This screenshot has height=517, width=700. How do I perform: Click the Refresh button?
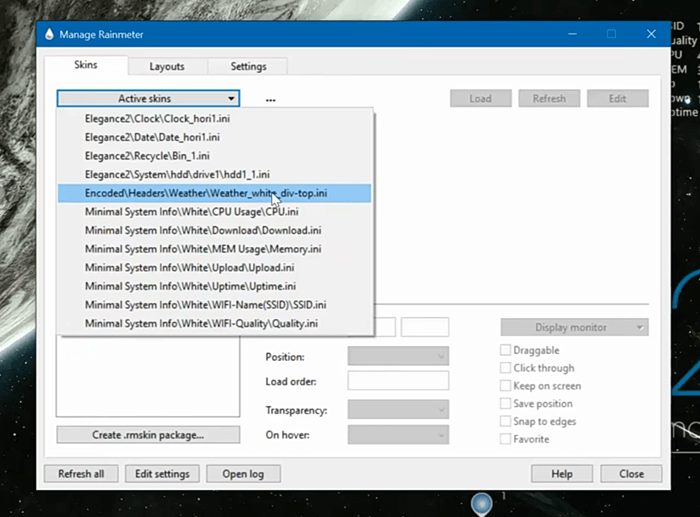tap(549, 98)
